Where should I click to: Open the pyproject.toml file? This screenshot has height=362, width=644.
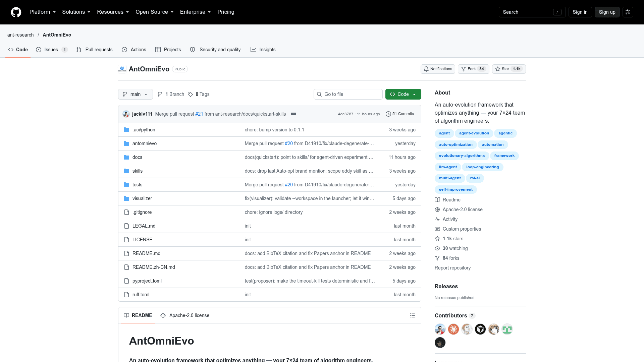[x=147, y=281]
